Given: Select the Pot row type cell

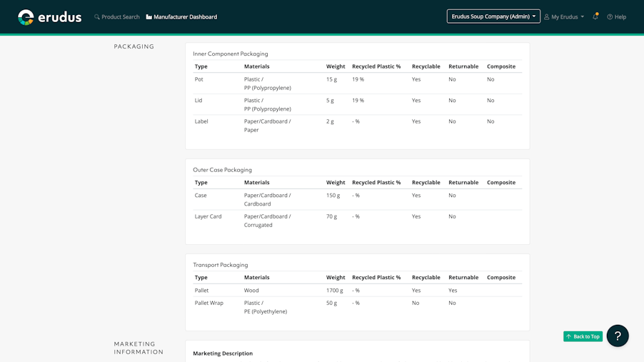Looking at the screenshot, I should click(x=198, y=79).
